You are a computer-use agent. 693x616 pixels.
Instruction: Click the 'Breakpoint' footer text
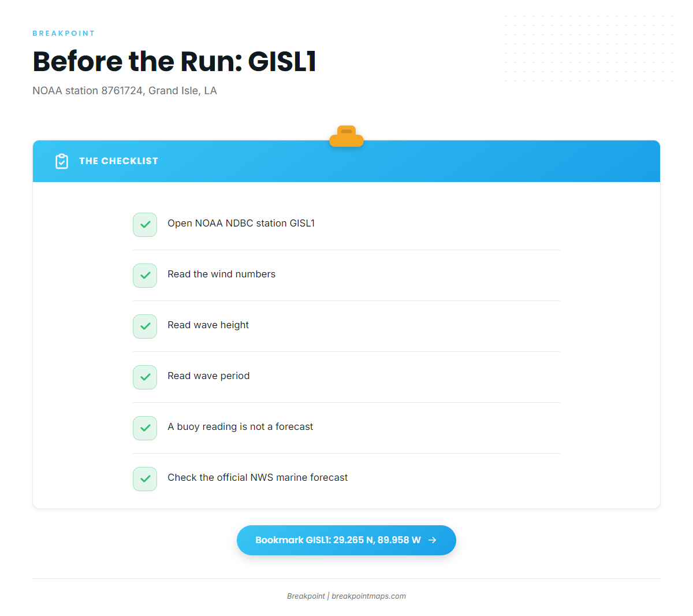306,596
